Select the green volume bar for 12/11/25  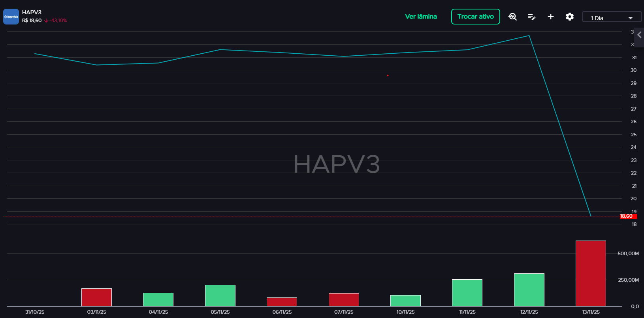coord(529,290)
